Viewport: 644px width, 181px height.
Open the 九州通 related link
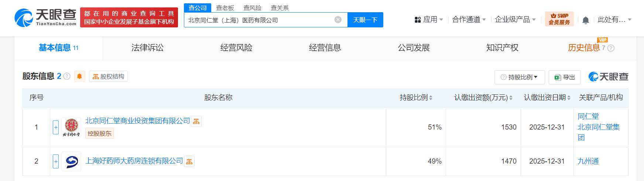click(588, 161)
